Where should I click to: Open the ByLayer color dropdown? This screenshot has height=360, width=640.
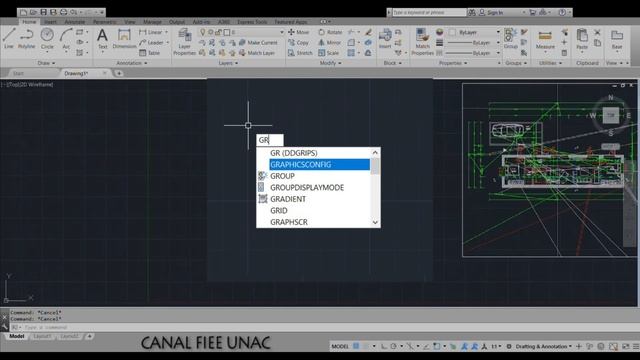click(x=498, y=32)
